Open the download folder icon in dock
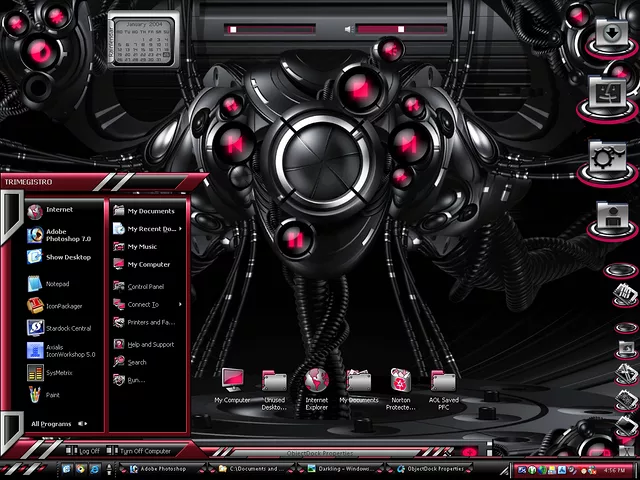 coord(608,34)
